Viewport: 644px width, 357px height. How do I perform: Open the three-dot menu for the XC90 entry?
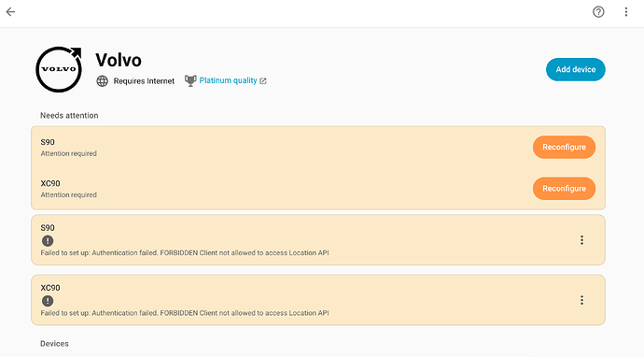point(581,300)
